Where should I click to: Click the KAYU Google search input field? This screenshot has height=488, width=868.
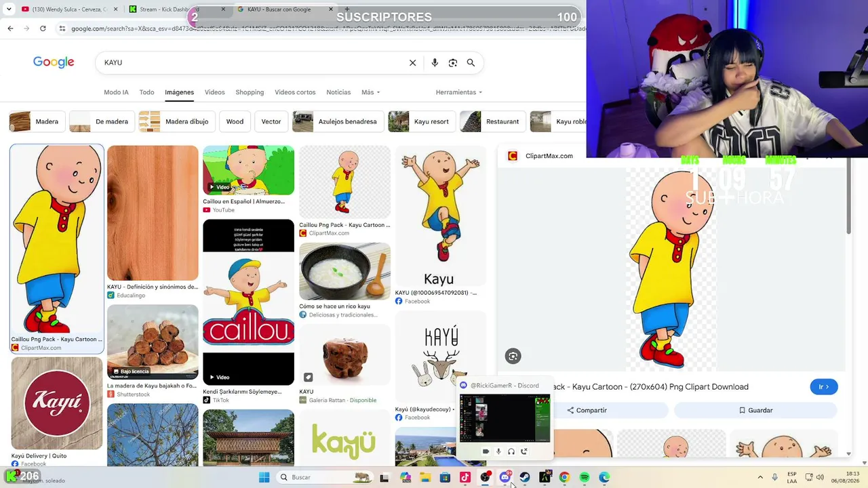(x=251, y=62)
